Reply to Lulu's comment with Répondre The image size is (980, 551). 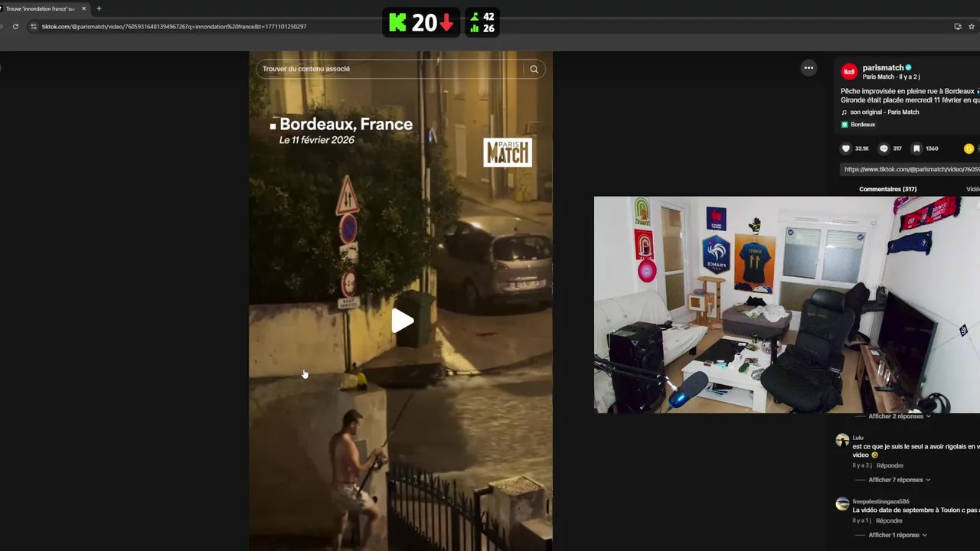(x=890, y=465)
